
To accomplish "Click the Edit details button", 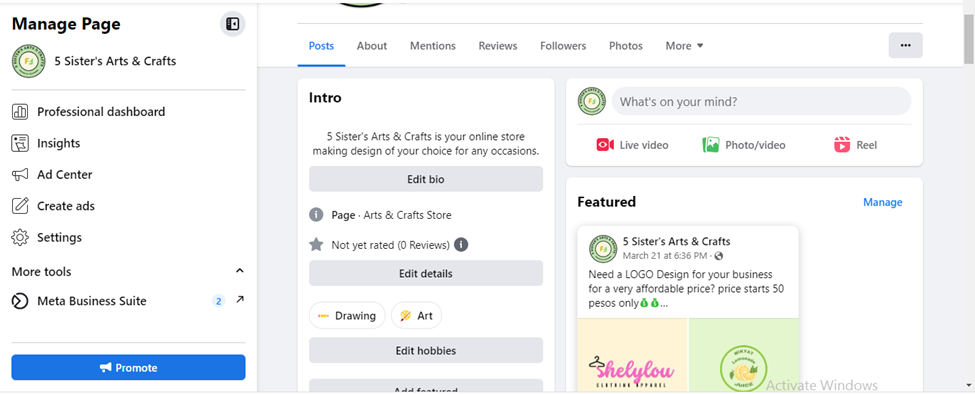I will click(426, 273).
